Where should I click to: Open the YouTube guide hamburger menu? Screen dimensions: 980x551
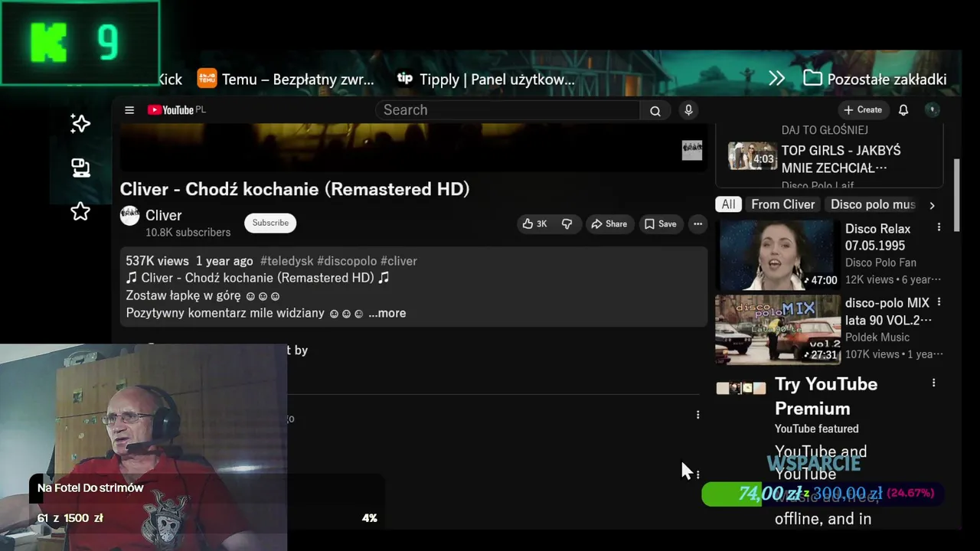coord(129,110)
